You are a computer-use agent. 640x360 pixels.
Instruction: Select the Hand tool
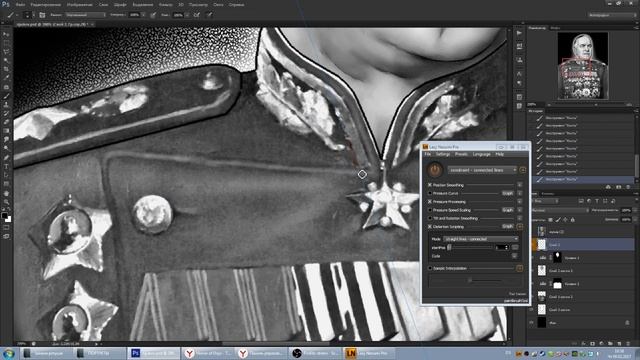(x=6, y=193)
